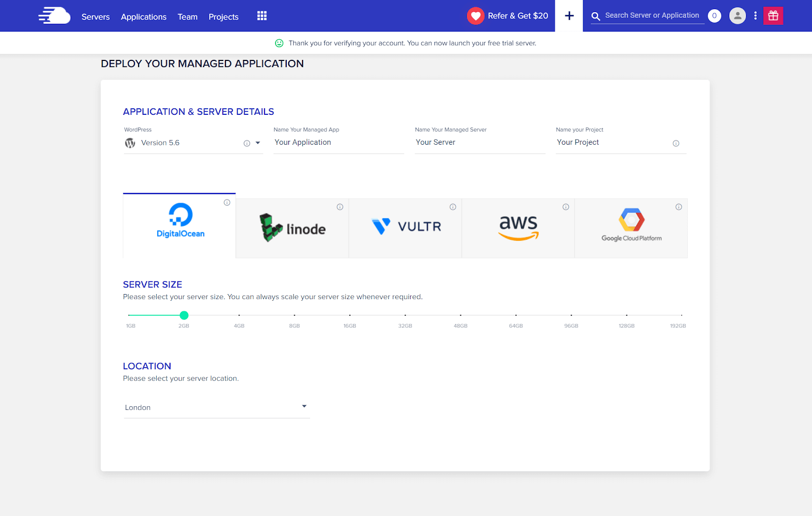Show Google Cloud Platform info icon
Image resolution: width=812 pixels, height=516 pixels.
(x=679, y=207)
